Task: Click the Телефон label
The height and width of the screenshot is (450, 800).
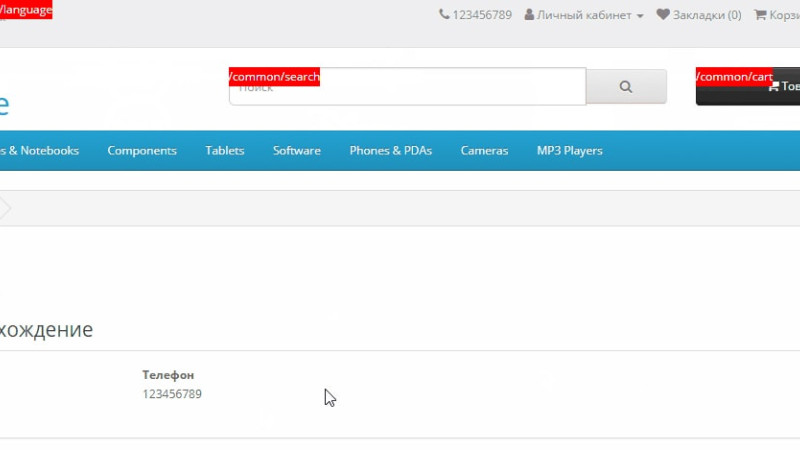Action: 168,375
